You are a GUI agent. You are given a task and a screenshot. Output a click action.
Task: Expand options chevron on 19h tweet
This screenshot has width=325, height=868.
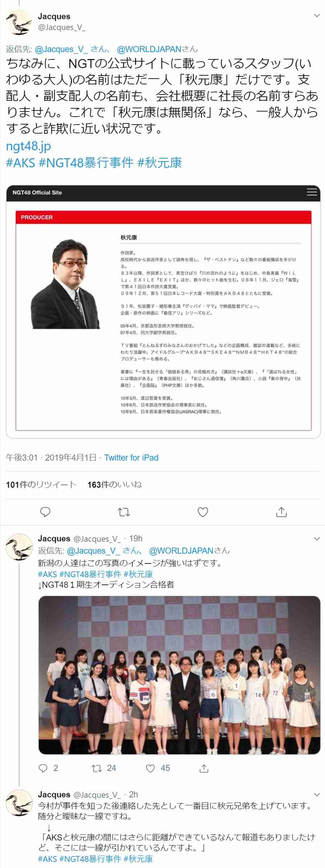tap(317, 538)
